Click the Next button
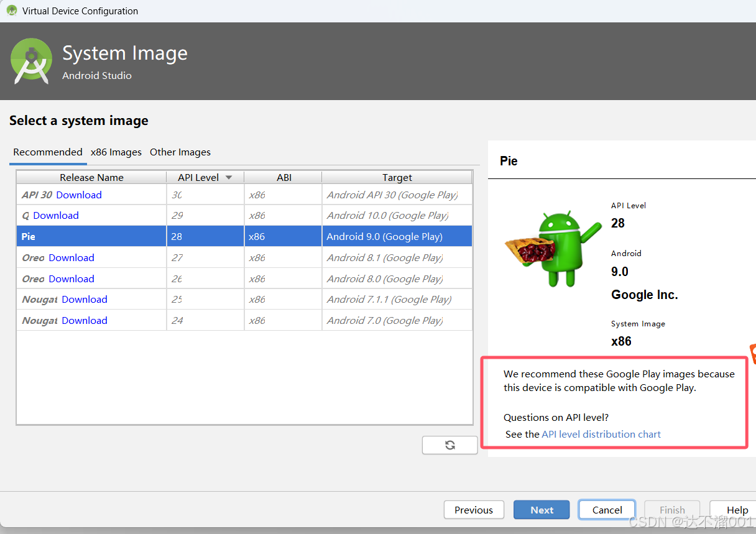The image size is (756, 534). (x=542, y=510)
